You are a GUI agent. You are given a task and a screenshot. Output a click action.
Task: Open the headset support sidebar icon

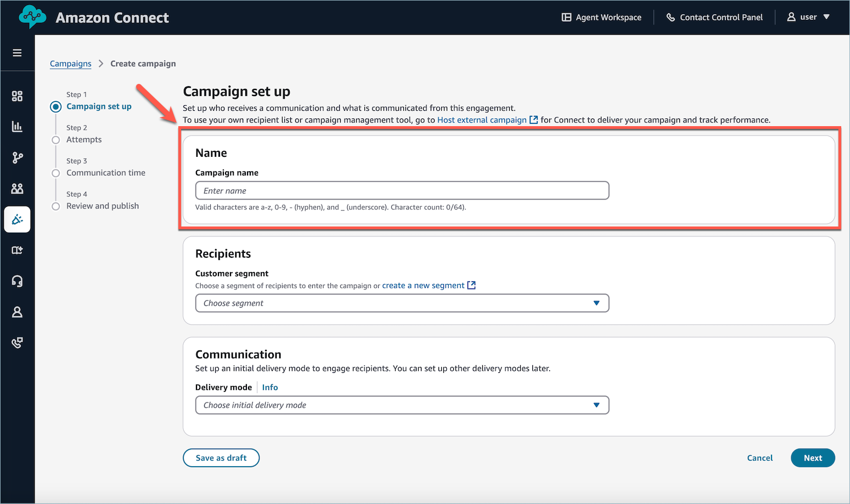18,281
